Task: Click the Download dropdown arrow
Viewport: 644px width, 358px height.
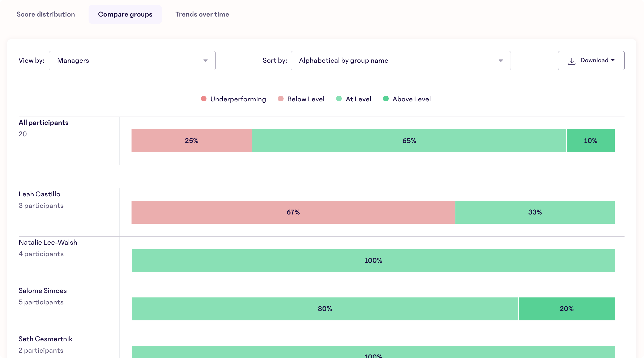Action: tap(614, 60)
